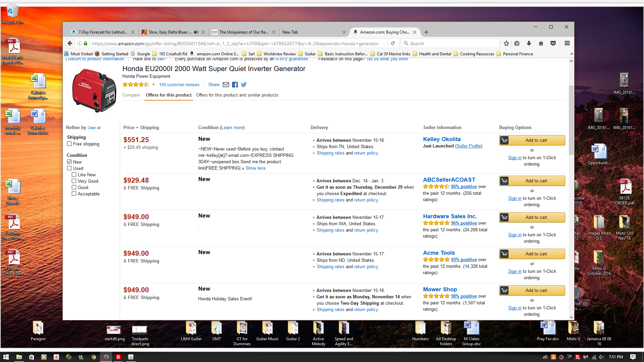This screenshot has height=362, width=644.
Task: Open the Recycle Bin desktop icon
Action: click(13, 14)
